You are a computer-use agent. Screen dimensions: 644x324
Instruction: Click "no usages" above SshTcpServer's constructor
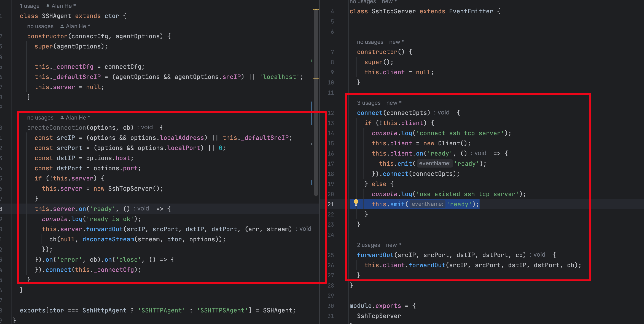click(370, 42)
